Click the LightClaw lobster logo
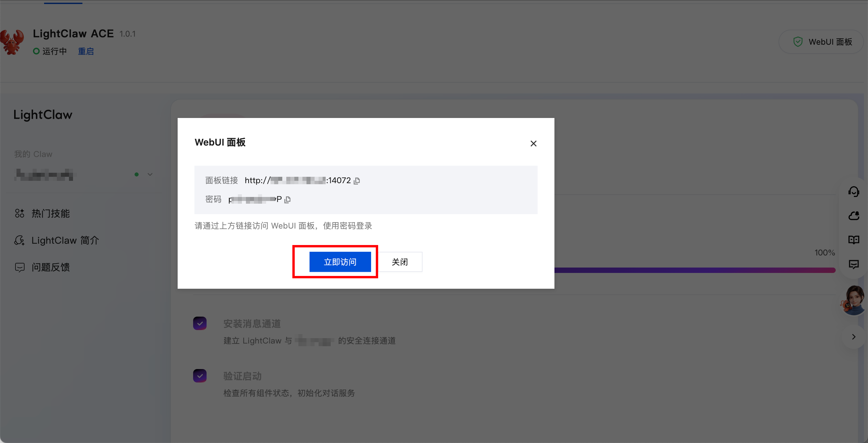Image resolution: width=868 pixels, height=443 pixels. [x=12, y=42]
